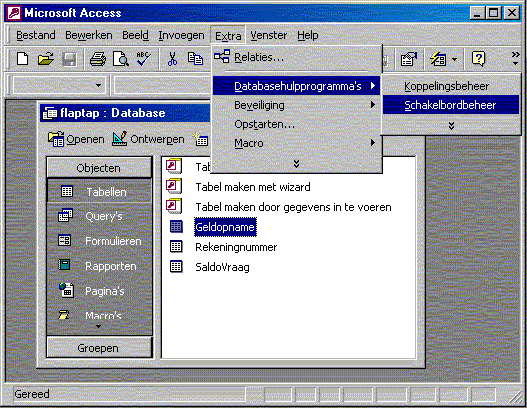Close the open Extra menu

click(x=228, y=35)
